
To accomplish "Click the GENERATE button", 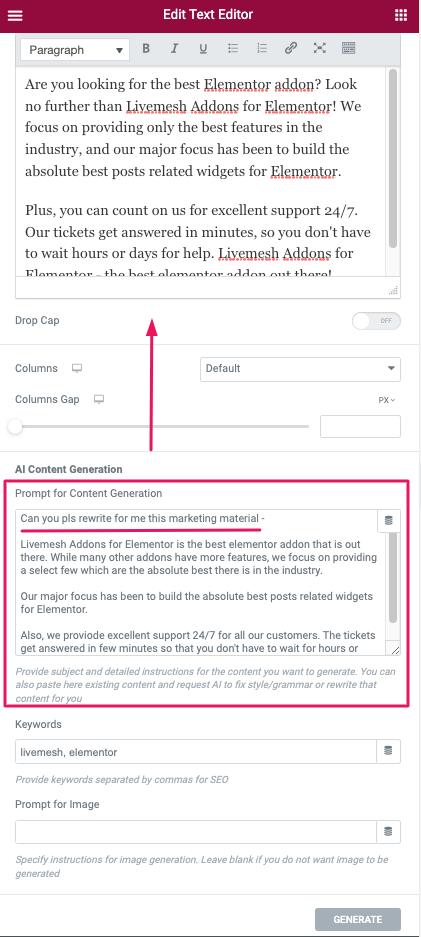I will pos(358,919).
